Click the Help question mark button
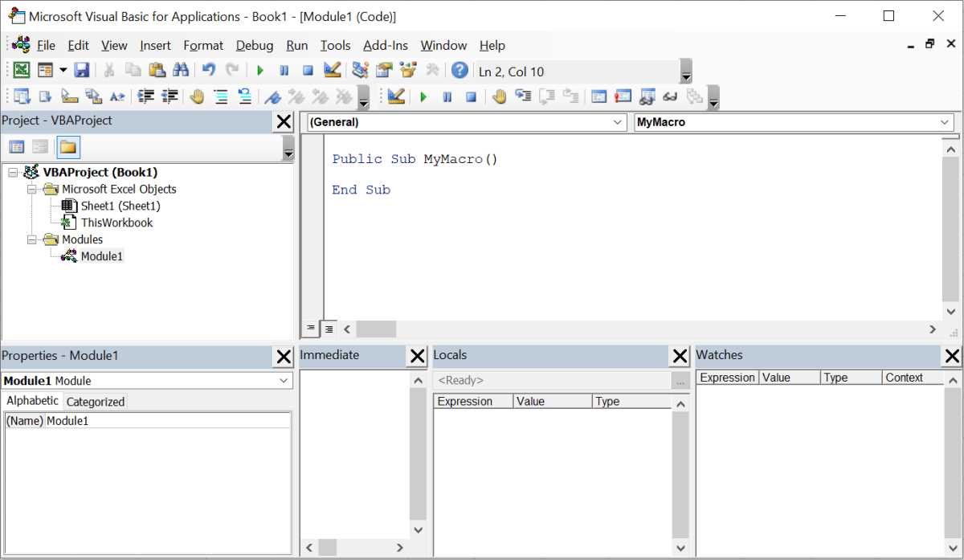This screenshot has width=964, height=560. pyautogui.click(x=459, y=70)
